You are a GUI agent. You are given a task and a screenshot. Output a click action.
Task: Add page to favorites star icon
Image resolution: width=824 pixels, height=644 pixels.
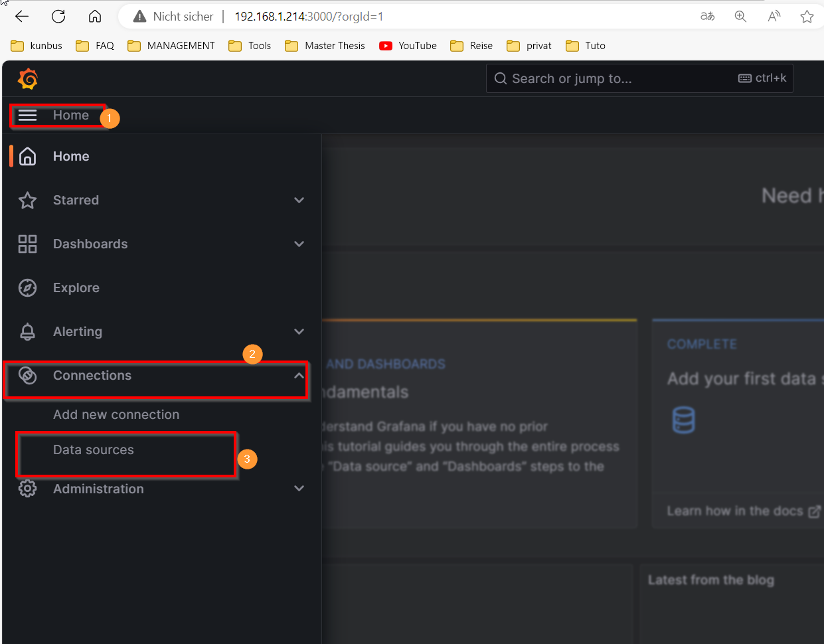point(807,17)
